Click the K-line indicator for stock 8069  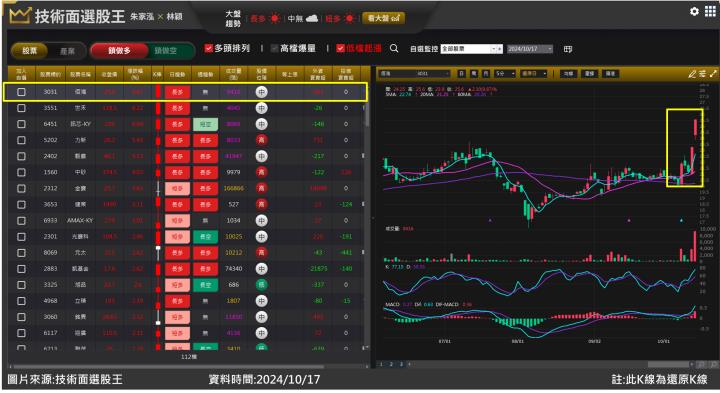(x=158, y=253)
